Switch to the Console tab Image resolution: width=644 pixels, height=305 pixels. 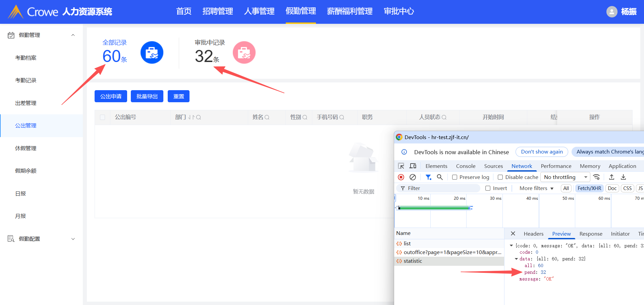[x=466, y=166]
